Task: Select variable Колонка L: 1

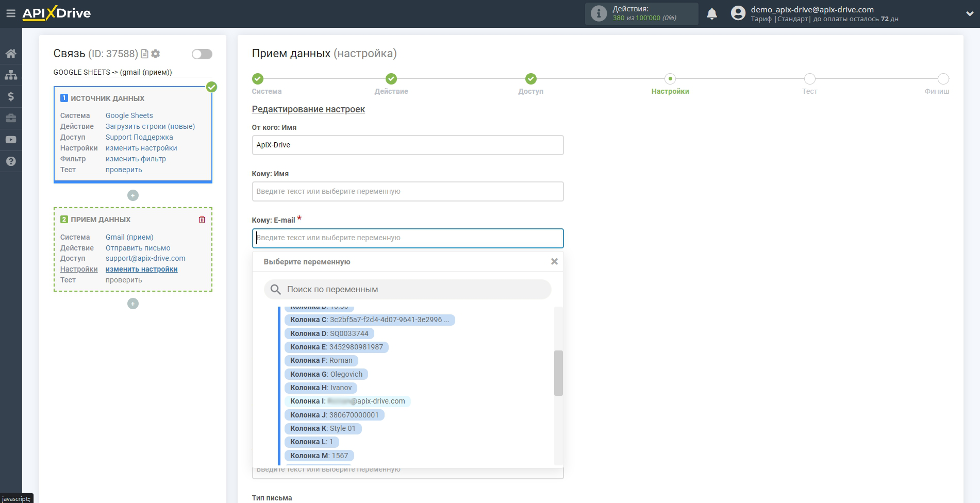Action: [311, 442]
